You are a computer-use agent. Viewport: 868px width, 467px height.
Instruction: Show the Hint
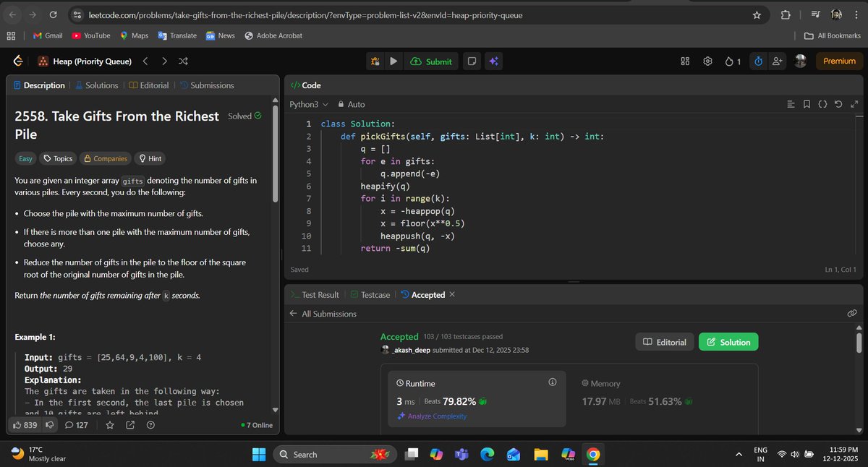coord(150,158)
